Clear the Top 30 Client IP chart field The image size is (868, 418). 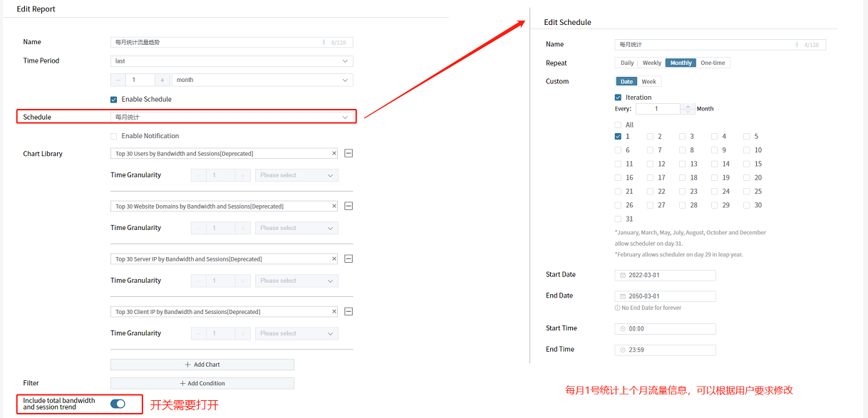pyautogui.click(x=334, y=311)
